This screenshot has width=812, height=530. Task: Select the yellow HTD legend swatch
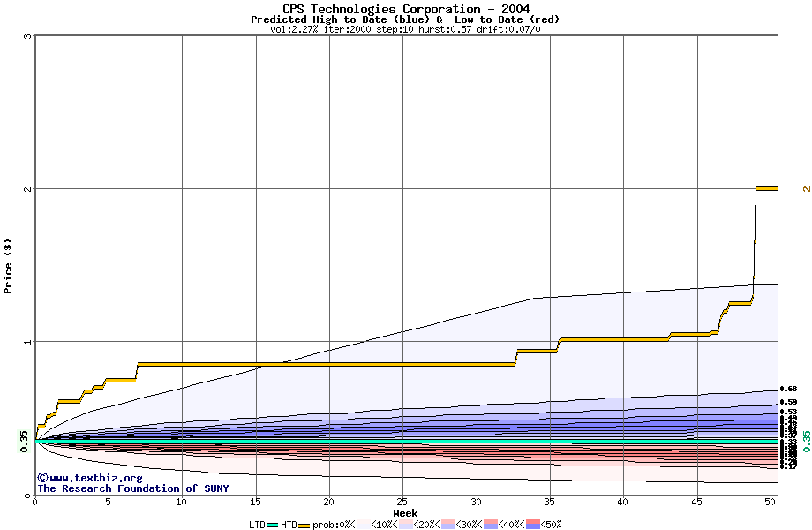[x=304, y=526]
